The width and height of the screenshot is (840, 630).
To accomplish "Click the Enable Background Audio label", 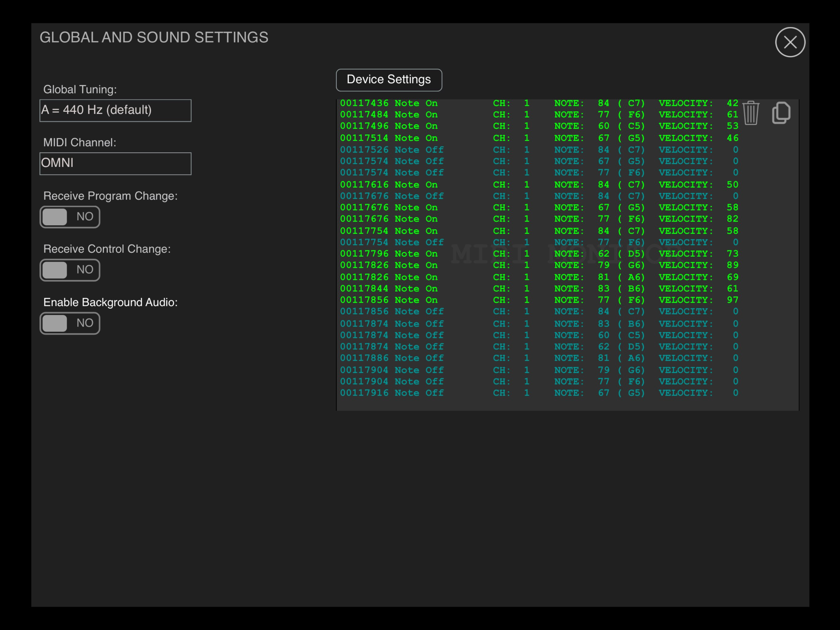I will (110, 302).
